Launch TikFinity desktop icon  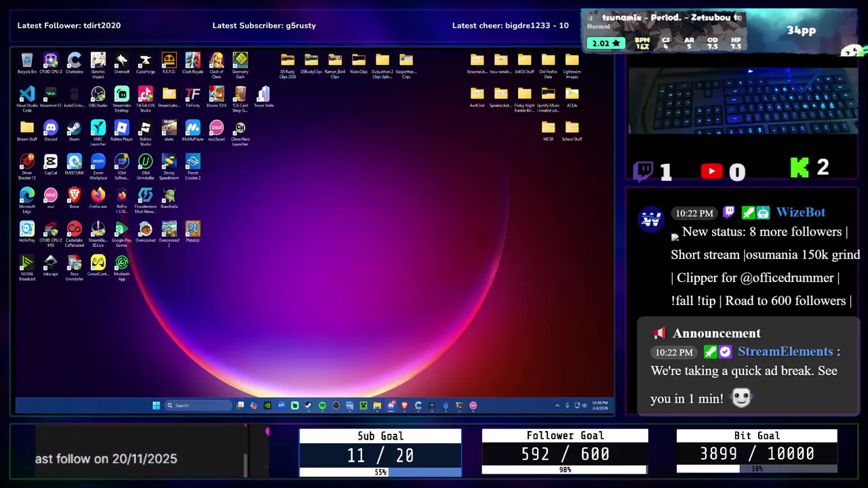point(193,96)
